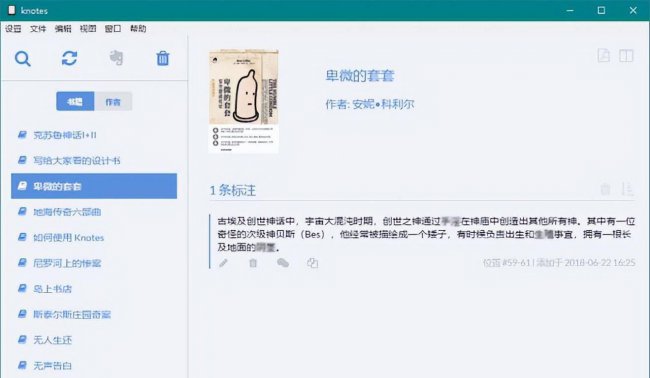Select the book 地海传奇六部曲

[x=94, y=212]
